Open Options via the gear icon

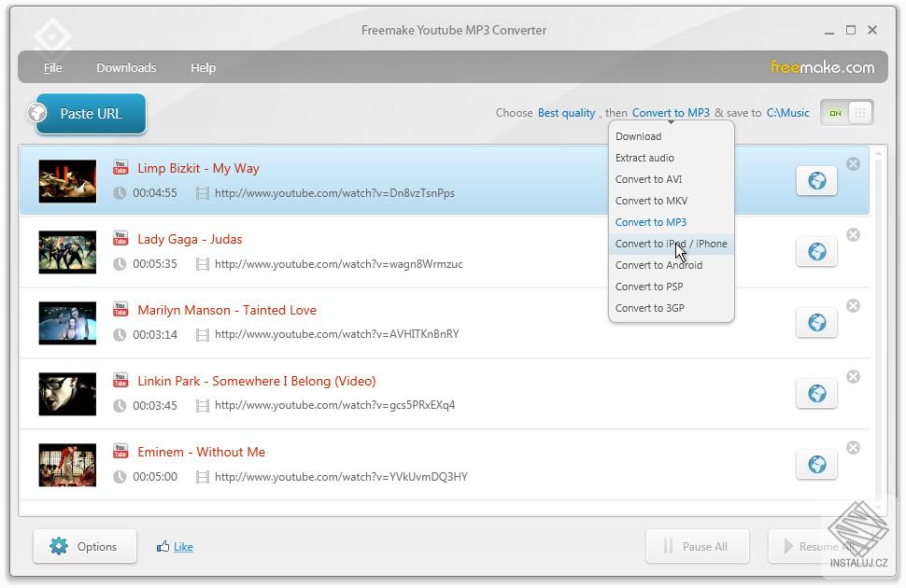point(60,546)
